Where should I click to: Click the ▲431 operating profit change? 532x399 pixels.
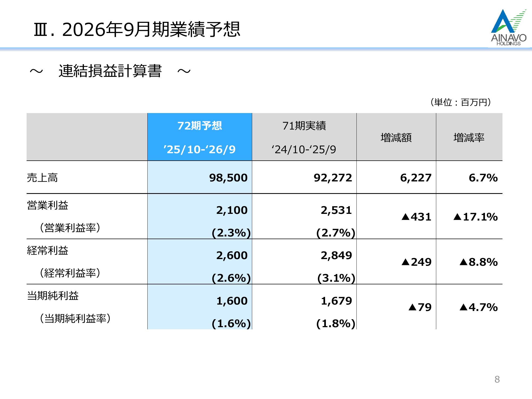pyautogui.click(x=416, y=217)
